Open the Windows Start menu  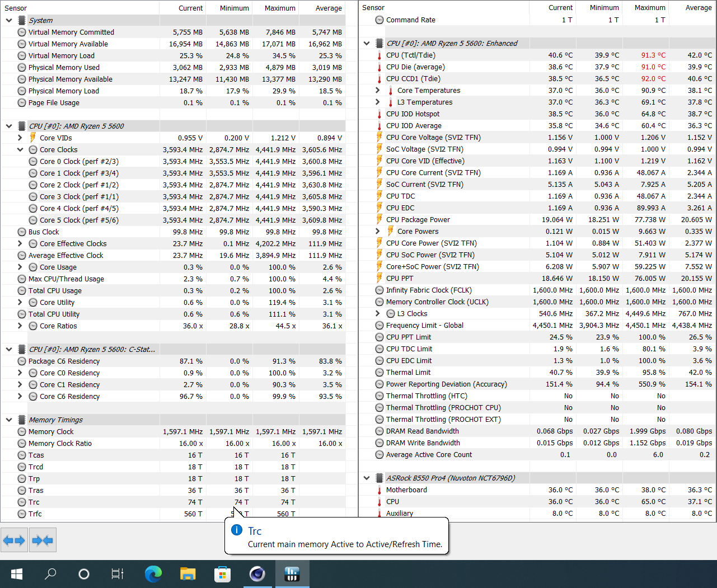coord(16,574)
